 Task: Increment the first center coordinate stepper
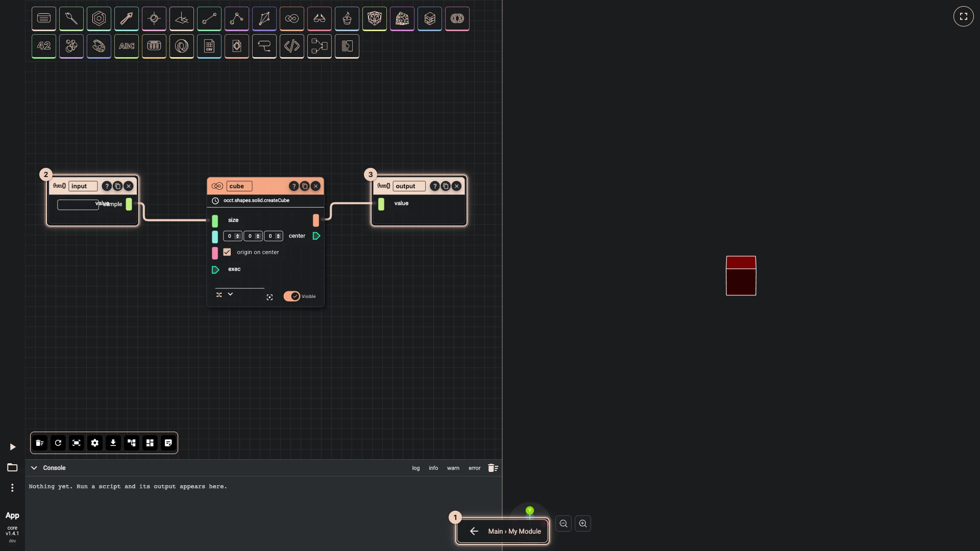point(237,235)
